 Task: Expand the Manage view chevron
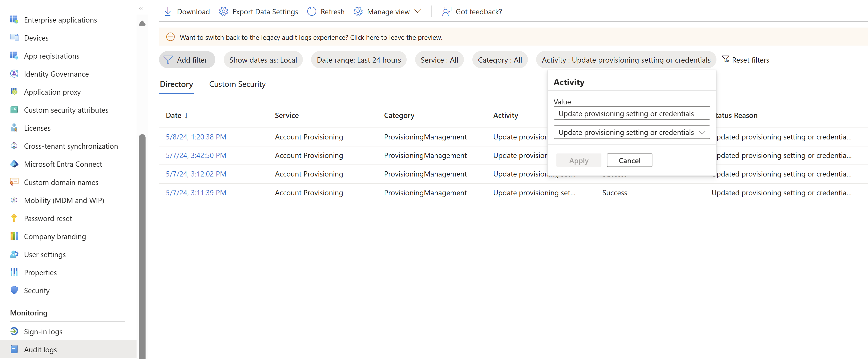[420, 11]
